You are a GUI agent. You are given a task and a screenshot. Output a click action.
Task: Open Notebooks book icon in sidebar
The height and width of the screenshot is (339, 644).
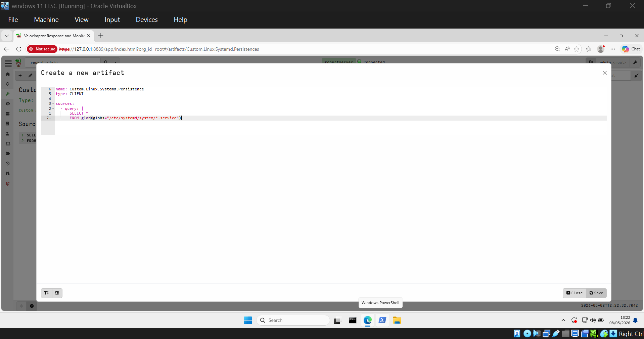click(8, 124)
